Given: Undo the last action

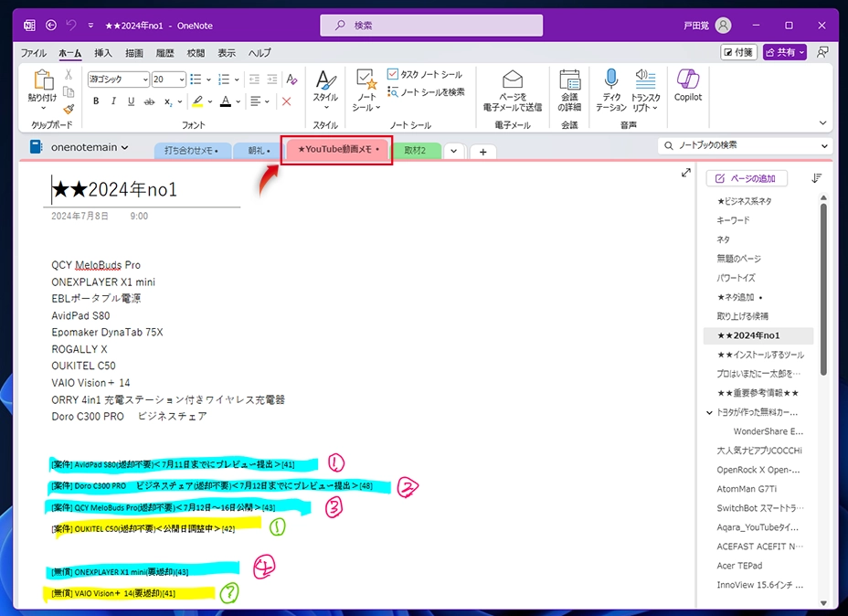Looking at the screenshot, I should point(71,25).
